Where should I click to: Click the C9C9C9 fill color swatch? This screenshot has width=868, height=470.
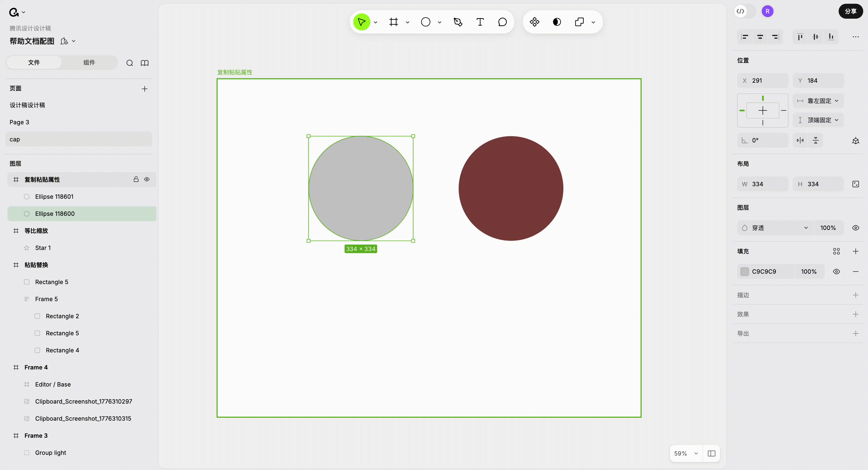click(x=744, y=272)
